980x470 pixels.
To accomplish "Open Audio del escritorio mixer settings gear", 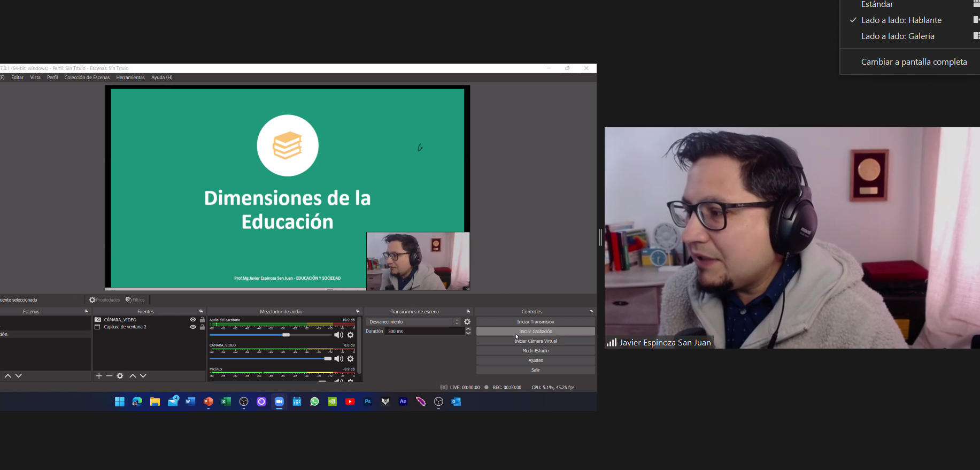I will tap(351, 335).
